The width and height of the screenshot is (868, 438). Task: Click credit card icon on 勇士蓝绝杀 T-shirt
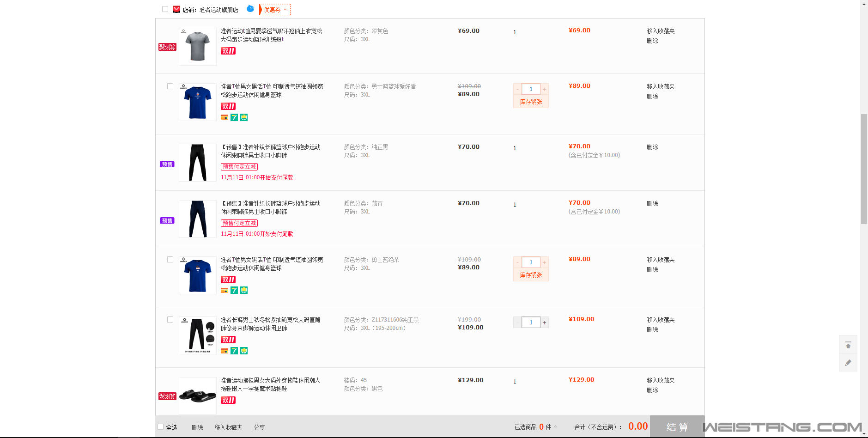225,290
